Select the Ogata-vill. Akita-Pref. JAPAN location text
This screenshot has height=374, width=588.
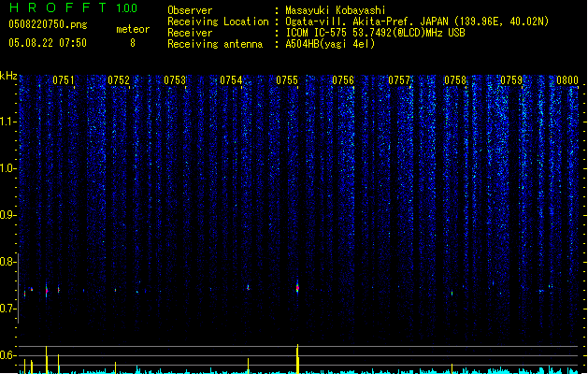(417, 22)
